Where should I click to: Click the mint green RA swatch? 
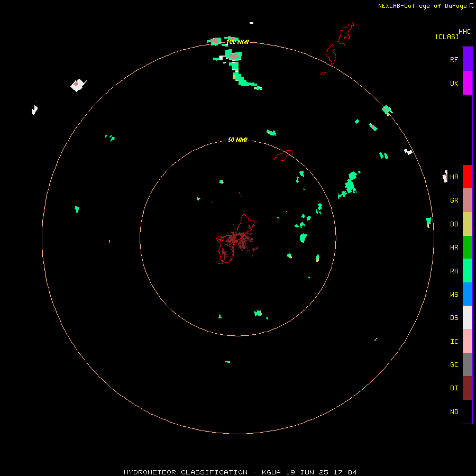(467, 271)
